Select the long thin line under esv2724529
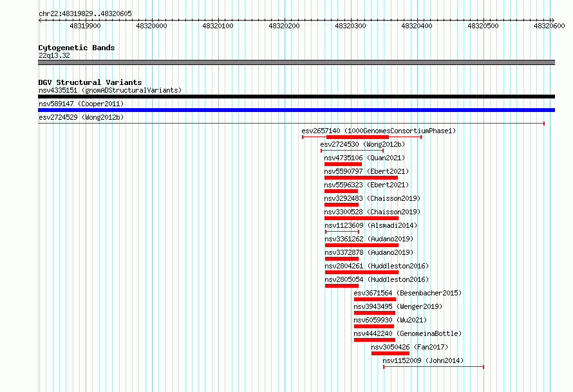 [292, 124]
